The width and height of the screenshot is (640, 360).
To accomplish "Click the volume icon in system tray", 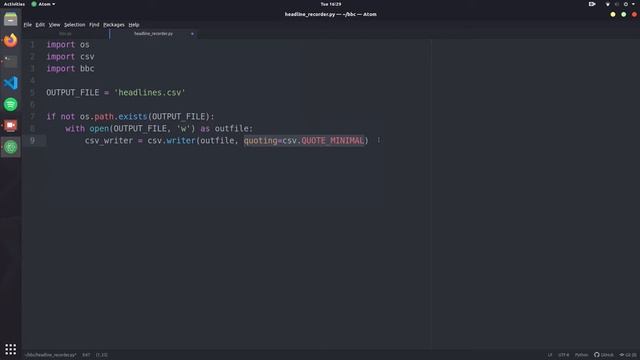I will pyautogui.click(x=617, y=4).
